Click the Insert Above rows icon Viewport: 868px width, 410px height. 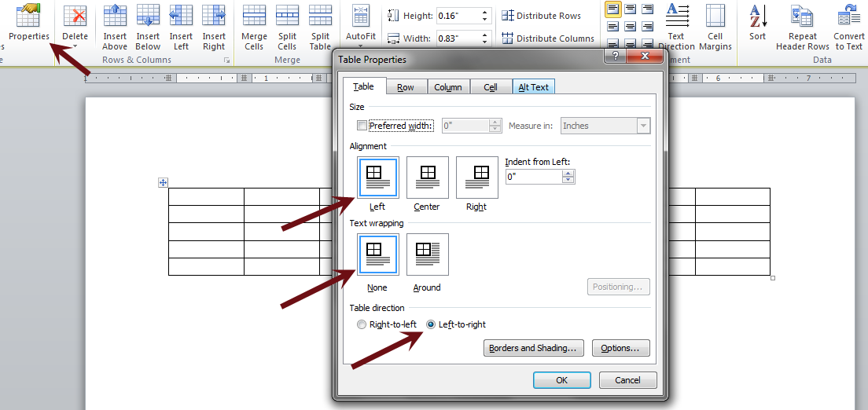click(115, 16)
